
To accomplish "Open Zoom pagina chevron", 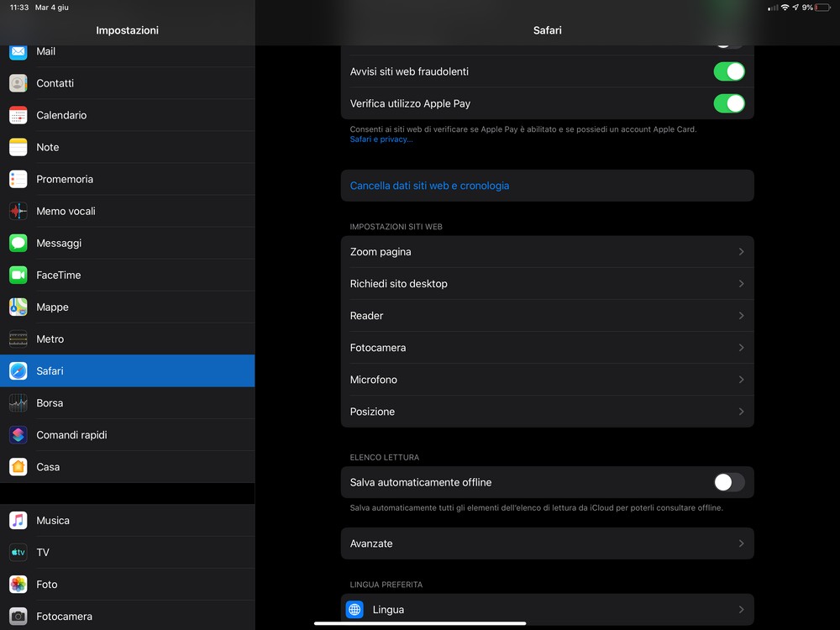I will pos(742,252).
